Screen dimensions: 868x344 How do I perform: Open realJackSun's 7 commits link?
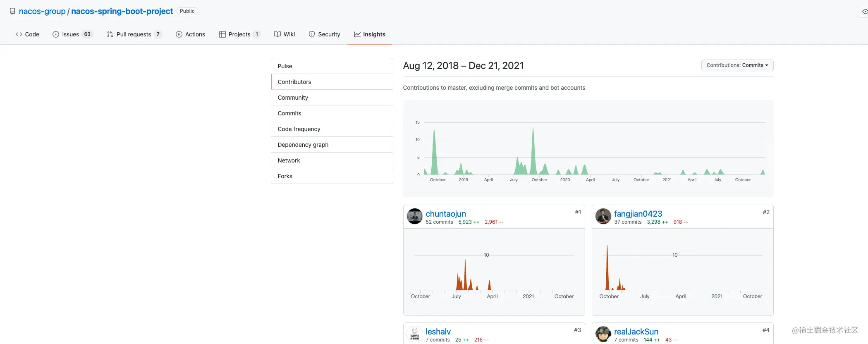click(626, 340)
